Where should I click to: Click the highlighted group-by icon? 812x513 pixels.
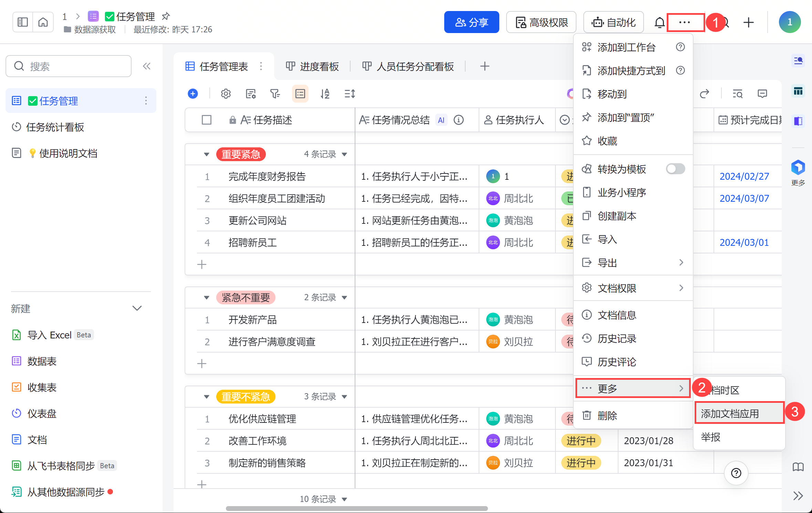click(x=300, y=94)
